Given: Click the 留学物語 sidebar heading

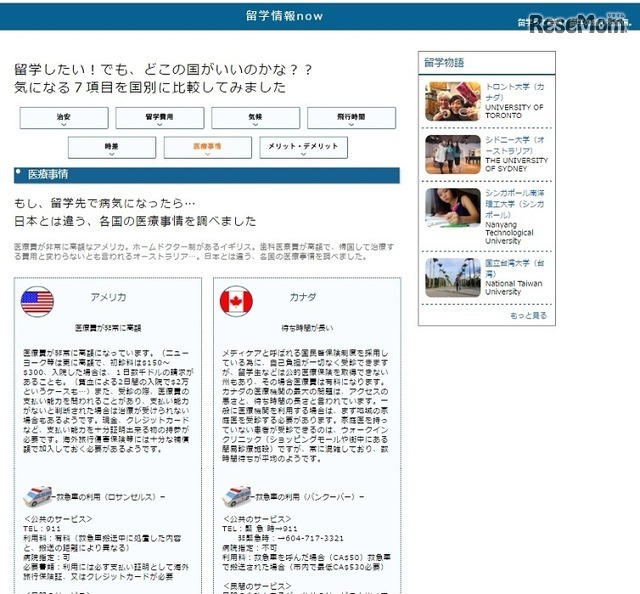Looking at the screenshot, I should (444, 62).
